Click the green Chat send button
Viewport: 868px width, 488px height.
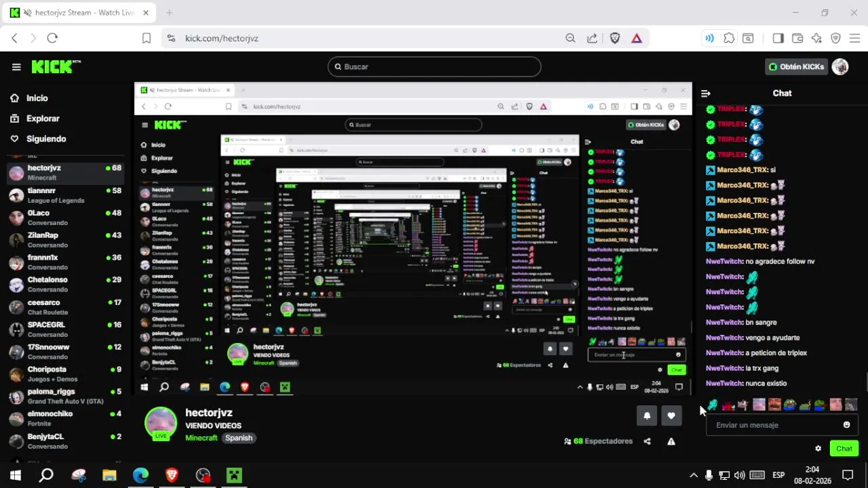tap(844, 449)
